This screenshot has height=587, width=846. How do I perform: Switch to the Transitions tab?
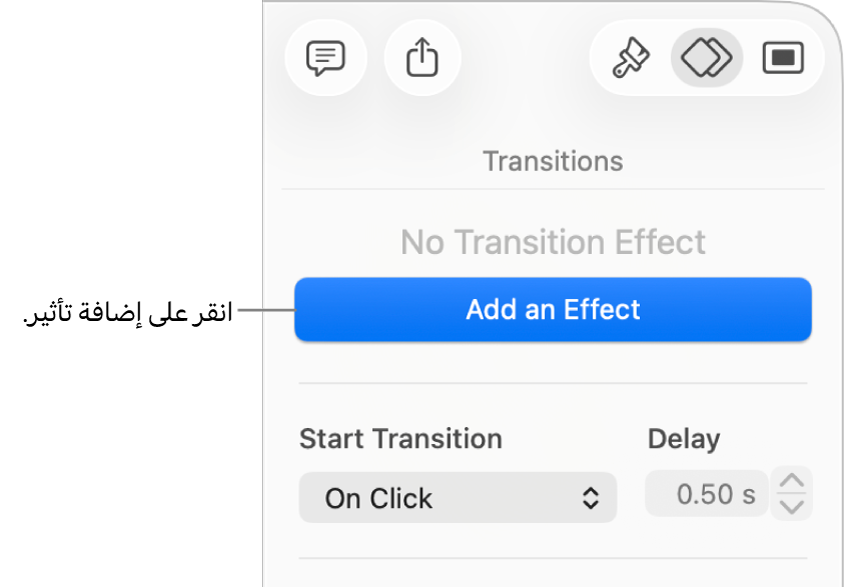click(552, 161)
